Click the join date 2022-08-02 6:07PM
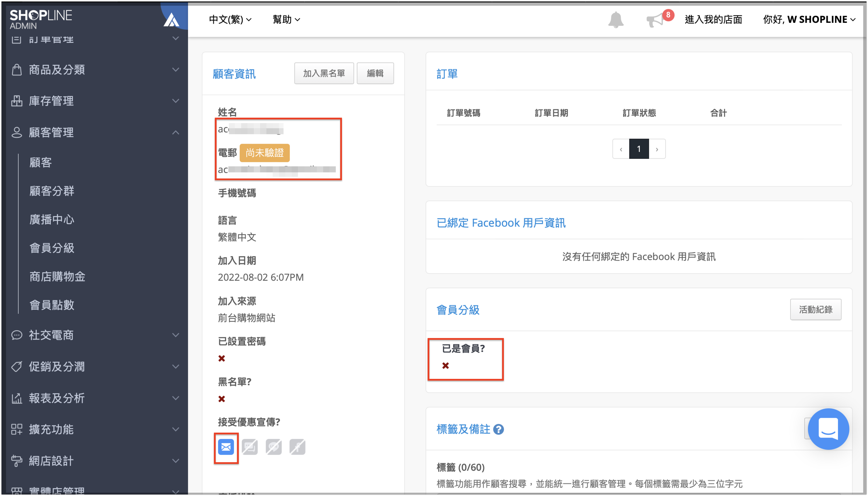This screenshot has width=868, height=496. click(261, 277)
